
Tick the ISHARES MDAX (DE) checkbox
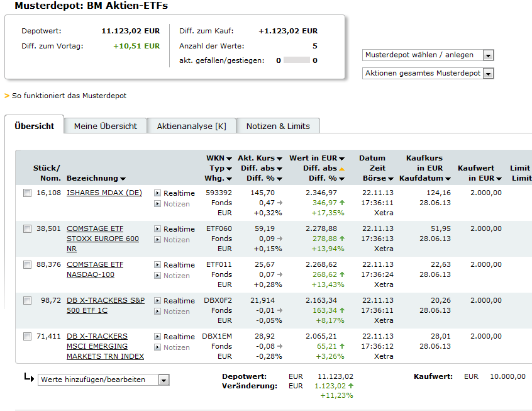point(27,193)
